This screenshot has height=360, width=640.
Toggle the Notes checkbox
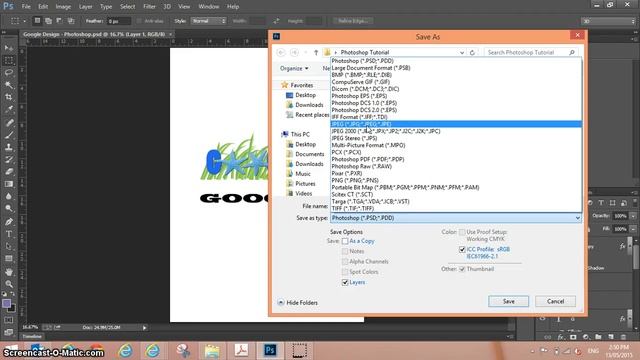[x=345, y=251]
